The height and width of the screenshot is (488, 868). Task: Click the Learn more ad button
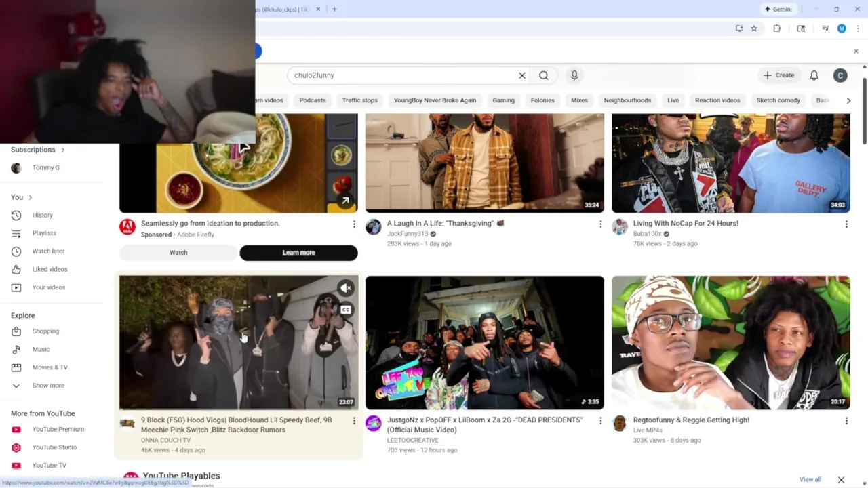298,253
